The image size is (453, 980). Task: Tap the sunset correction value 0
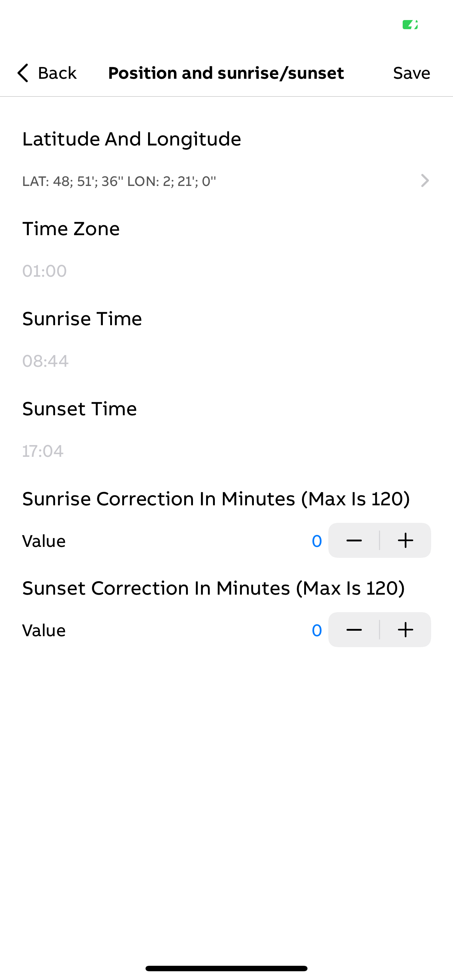tap(317, 630)
